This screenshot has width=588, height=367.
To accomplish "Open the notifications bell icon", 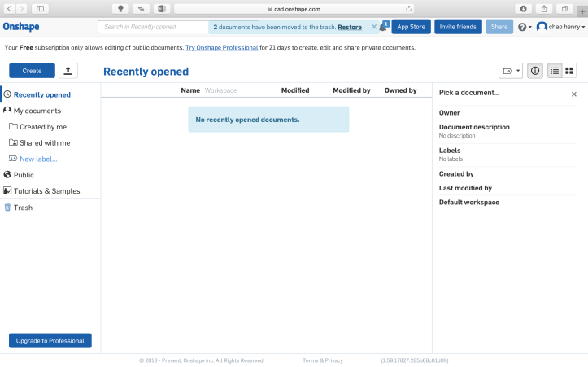I will click(x=383, y=27).
